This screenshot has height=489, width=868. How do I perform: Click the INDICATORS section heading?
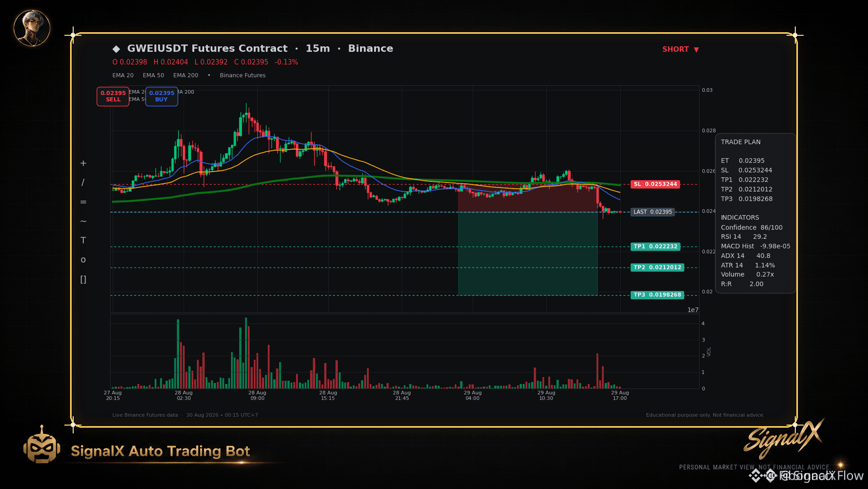(x=740, y=218)
